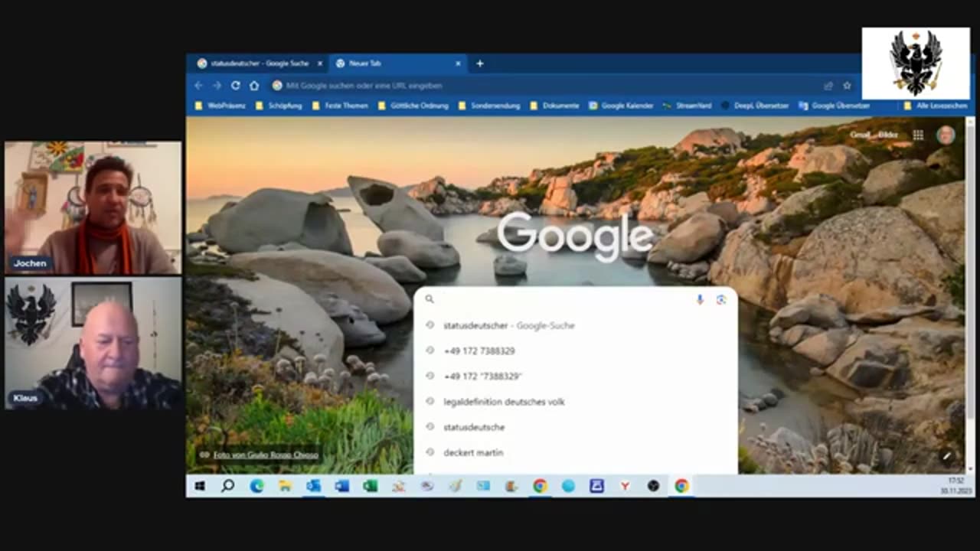This screenshot has width=980, height=551.
Task: Open Microsoft Excel from the taskbar
Action: (370, 486)
